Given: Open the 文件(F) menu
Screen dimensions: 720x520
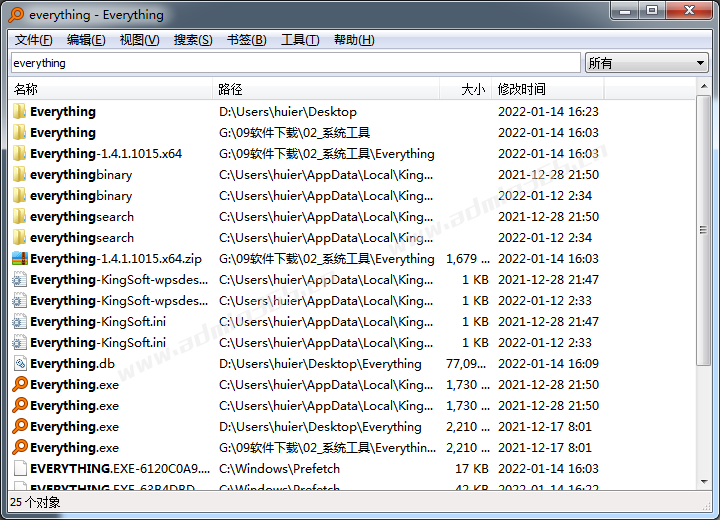Looking at the screenshot, I should point(34,40).
